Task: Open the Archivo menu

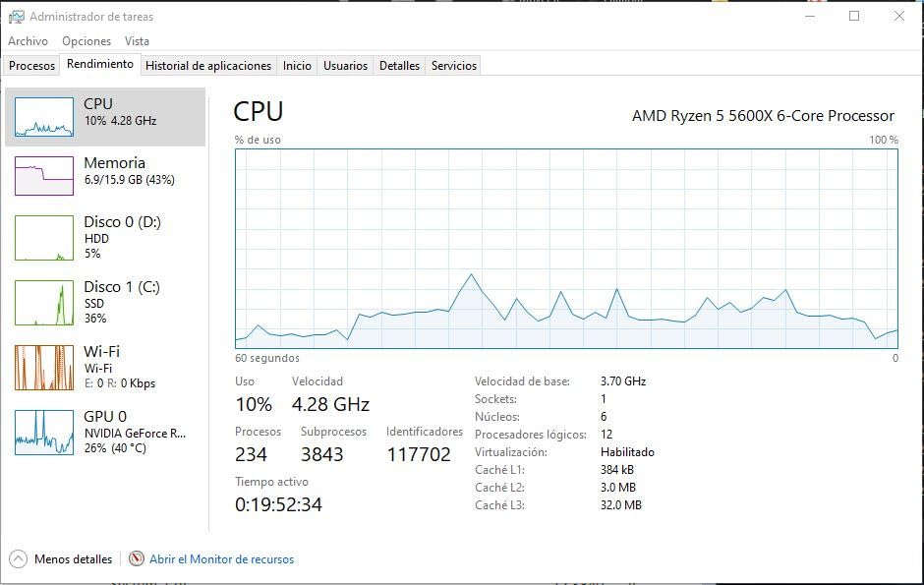Action: point(29,41)
